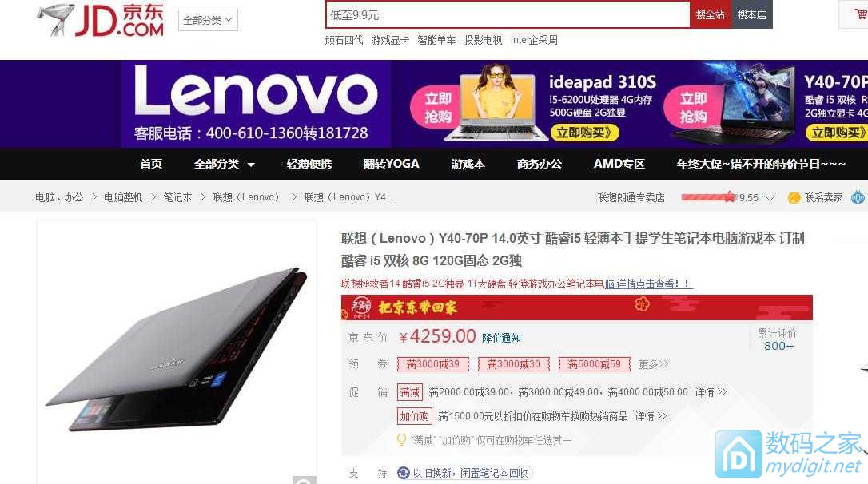Click the 降价通知 price alert link
The image size is (868, 484).
pos(501,337)
